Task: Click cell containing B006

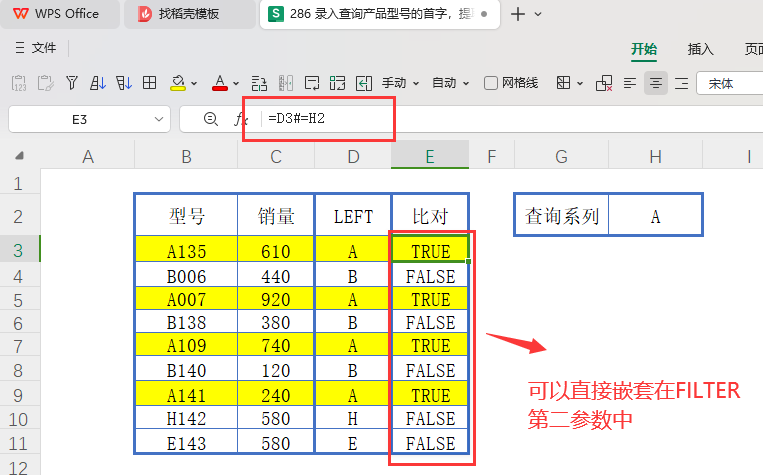Action: pos(186,276)
